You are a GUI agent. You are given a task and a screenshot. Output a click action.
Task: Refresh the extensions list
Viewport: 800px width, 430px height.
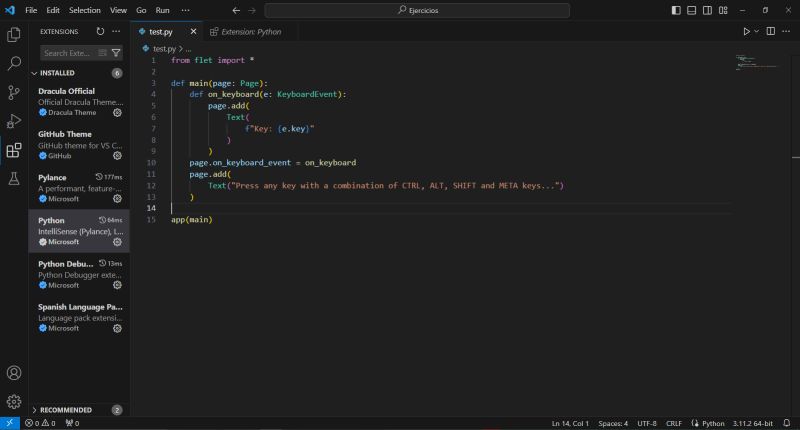(x=100, y=32)
